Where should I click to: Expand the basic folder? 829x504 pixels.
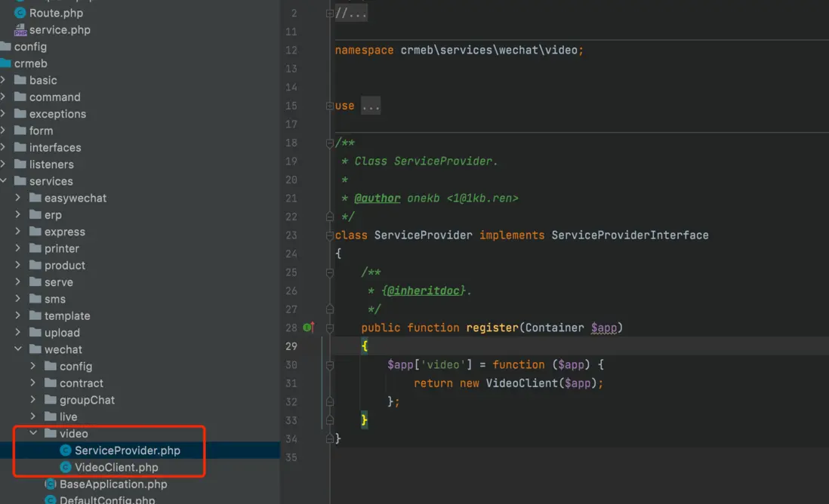pyautogui.click(x=3, y=80)
